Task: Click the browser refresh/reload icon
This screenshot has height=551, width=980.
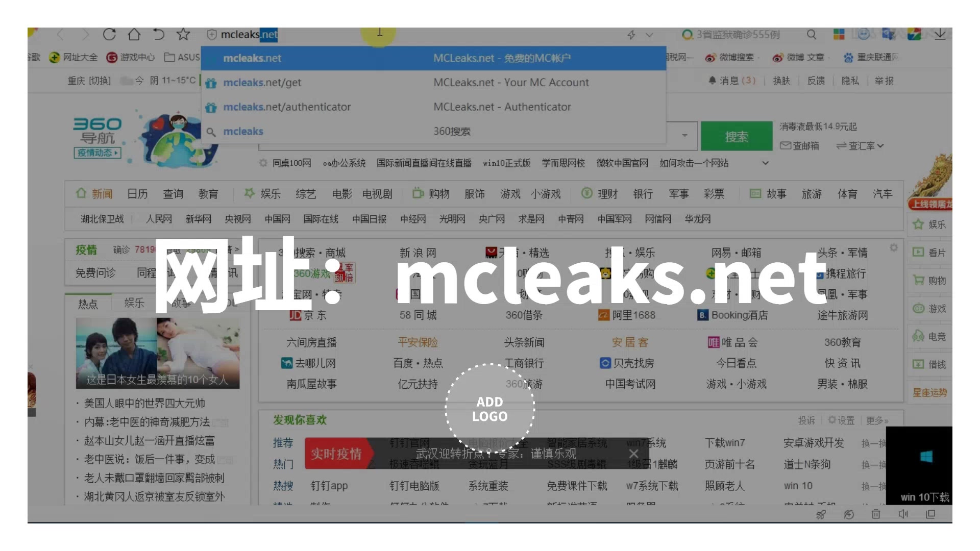Action: pyautogui.click(x=110, y=34)
